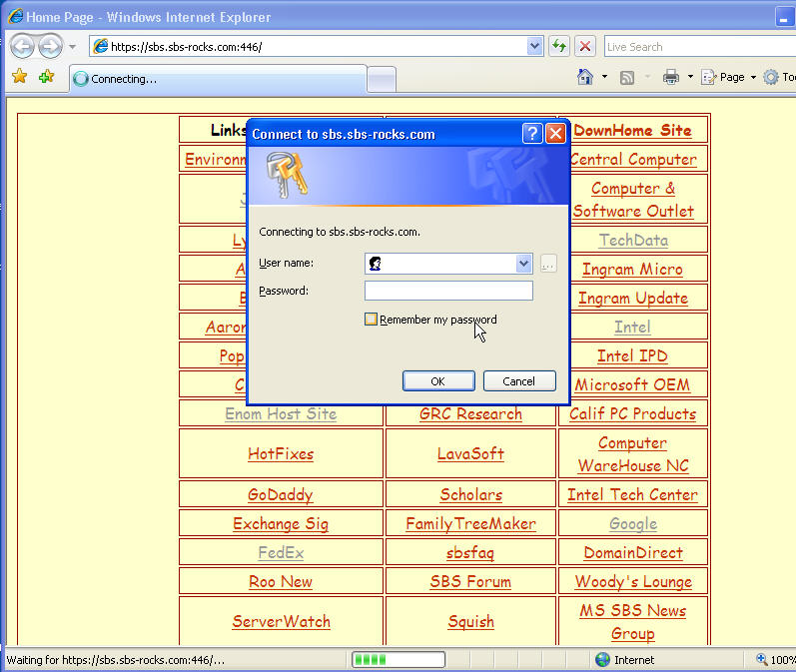Open the FedEx link

click(x=281, y=553)
